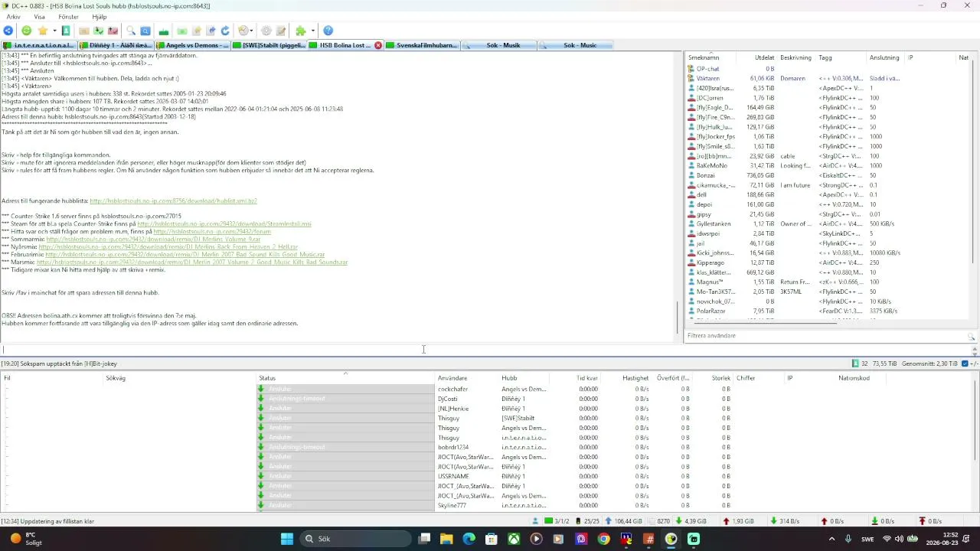Screen dimensions: 980x551
Task: Click the magnifier Search toolbar icon
Action: tap(131, 31)
